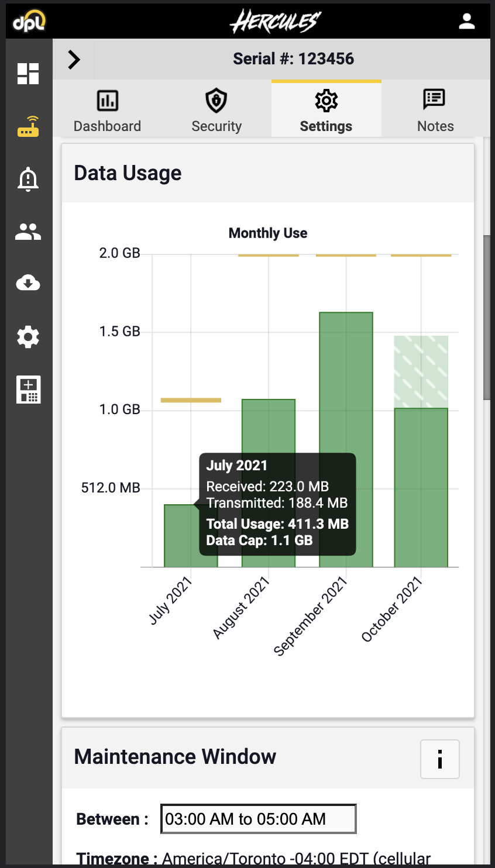
Task: Click the Total Usage: 411.3 MB tooltip line
Action: coord(277,524)
